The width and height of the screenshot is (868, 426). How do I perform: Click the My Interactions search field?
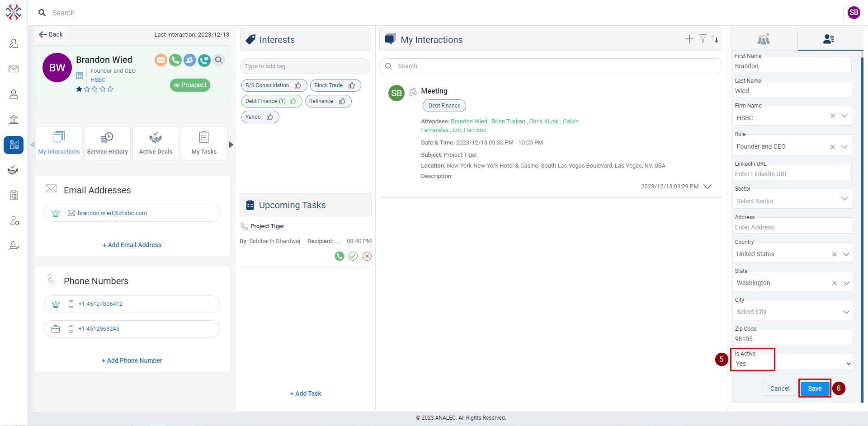[x=551, y=66]
